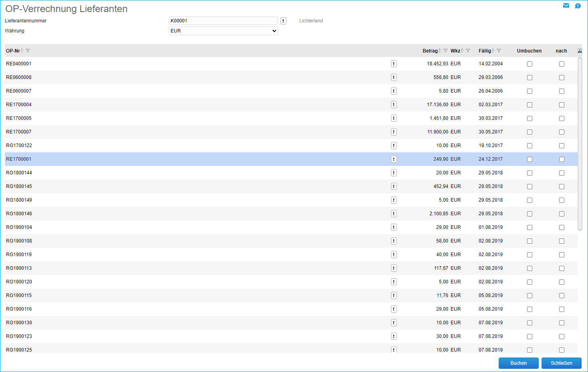Sort table by OP-Nr column arrows

(x=22, y=51)
